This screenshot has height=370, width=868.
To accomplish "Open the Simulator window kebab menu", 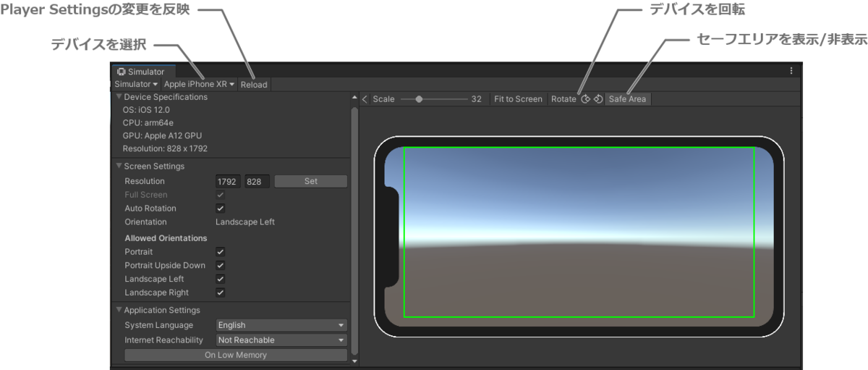I will coord(791,71).
